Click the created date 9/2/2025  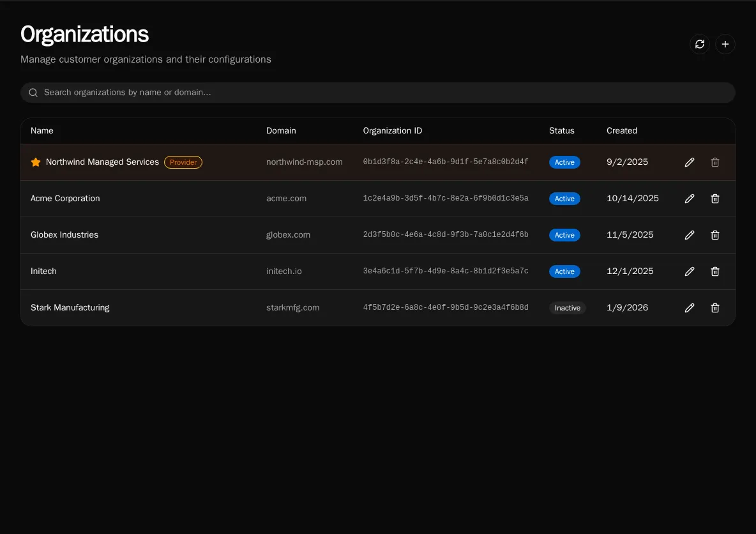pyautogui.click(x=627, y=162)
